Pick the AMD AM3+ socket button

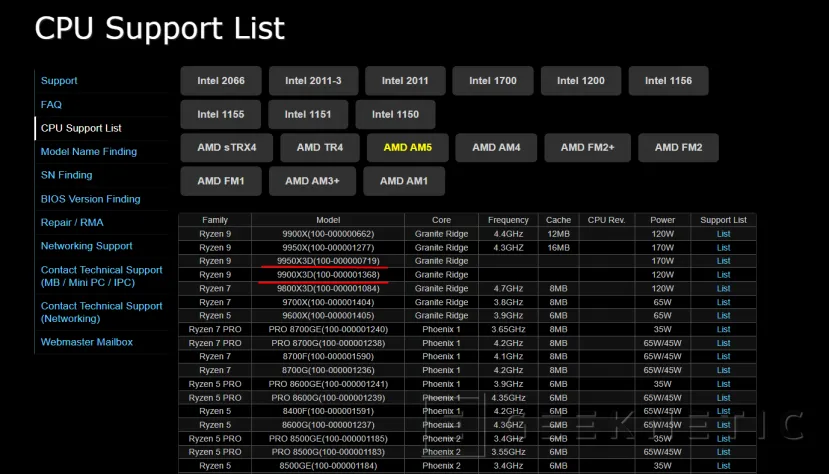click(312, 181)
